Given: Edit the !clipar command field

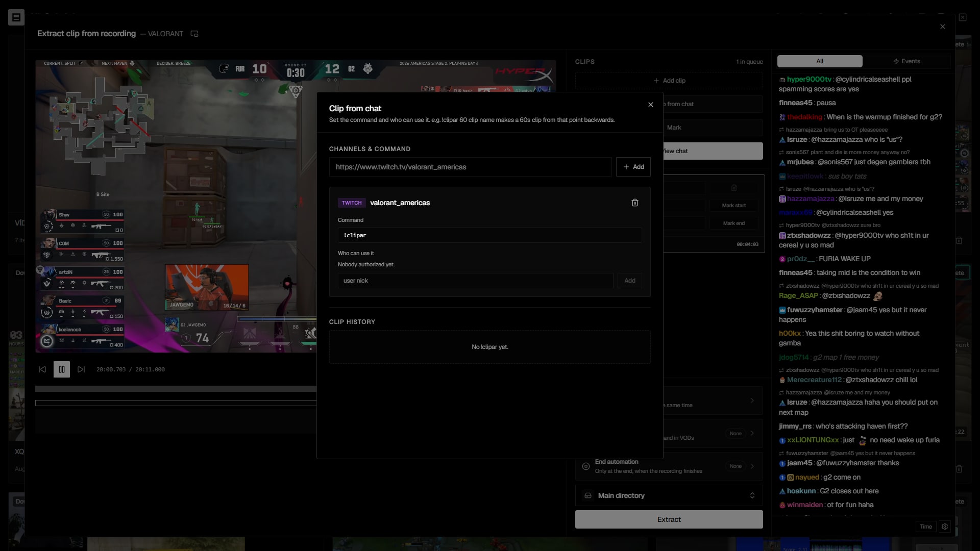Looking at the screenshot, I should [489, 235].
